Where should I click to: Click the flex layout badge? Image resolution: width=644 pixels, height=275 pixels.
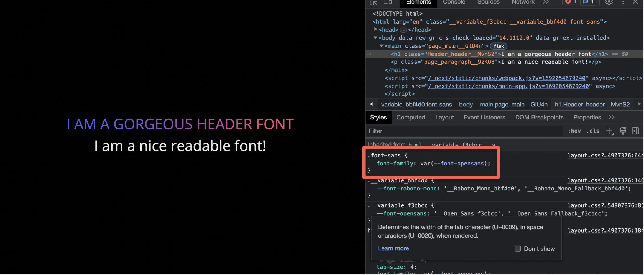(499, 46)
